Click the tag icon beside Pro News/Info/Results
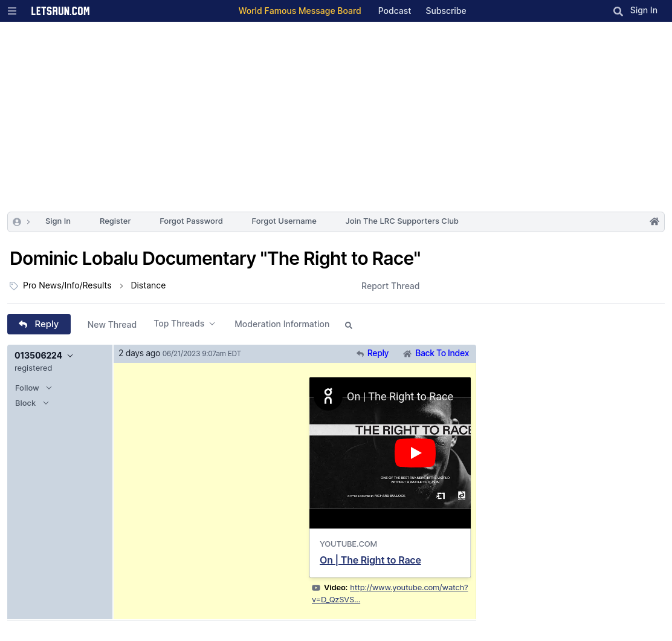Screen dimensions: 672x641 [14, 286]
